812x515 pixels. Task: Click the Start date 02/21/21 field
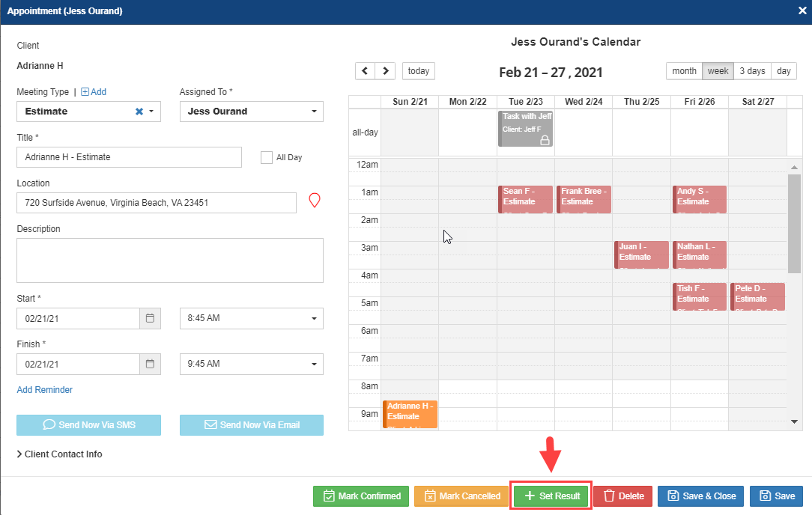click(78, 318)
